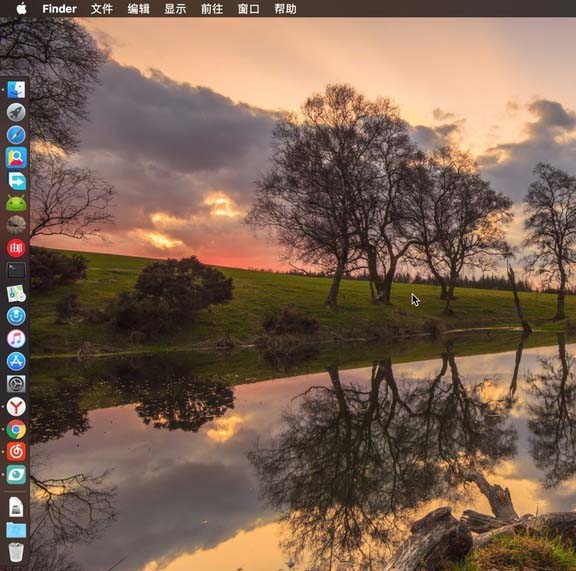Viewport: 576px width, 571px height.
Task: Open the Finder application menu
Action: (x=59, y=9)
